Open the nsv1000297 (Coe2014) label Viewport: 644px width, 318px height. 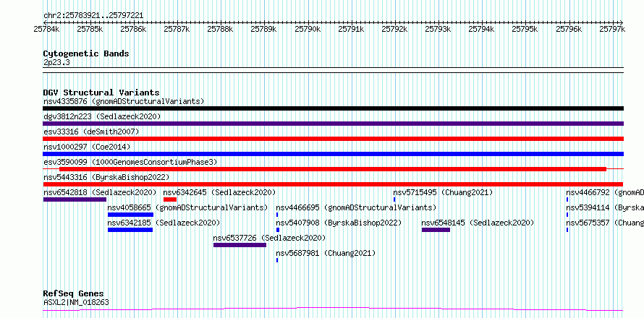tap(87, 147)
